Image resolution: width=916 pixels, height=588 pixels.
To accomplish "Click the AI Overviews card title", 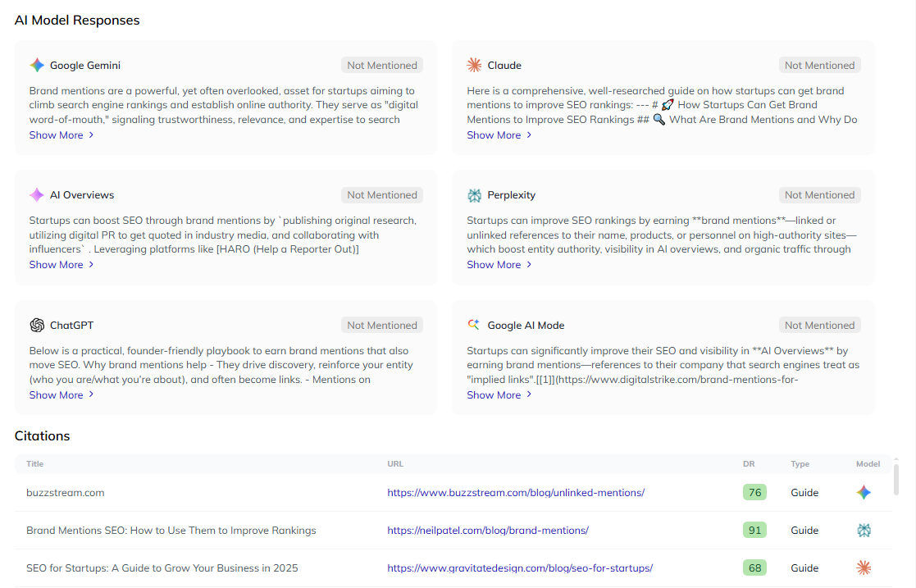I will [82, 195].
